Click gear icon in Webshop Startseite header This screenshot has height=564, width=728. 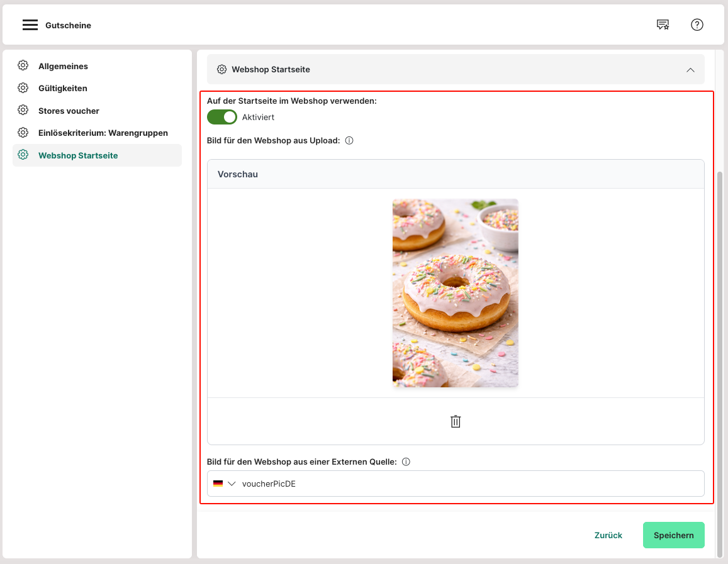[x=221, y=69]
